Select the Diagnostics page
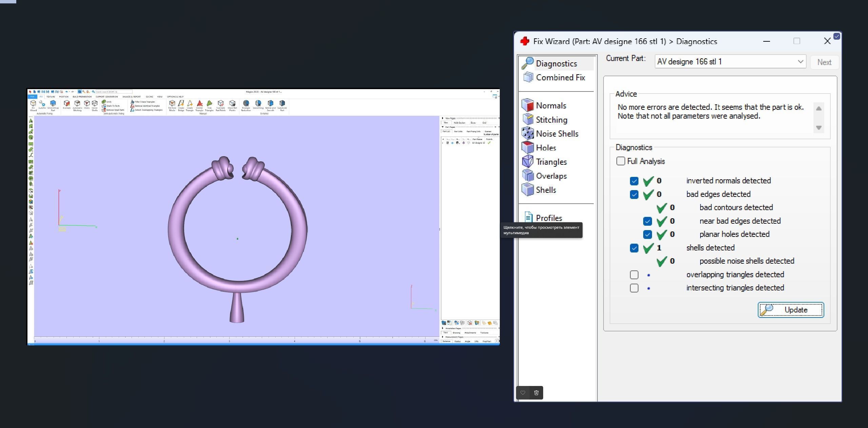The image size is (868, 428). click(x=556, y=64)
